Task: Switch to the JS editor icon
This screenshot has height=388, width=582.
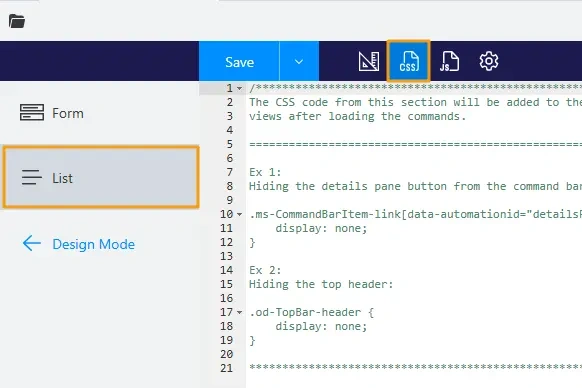Action: pyautogui.click(x=449, y=61)
